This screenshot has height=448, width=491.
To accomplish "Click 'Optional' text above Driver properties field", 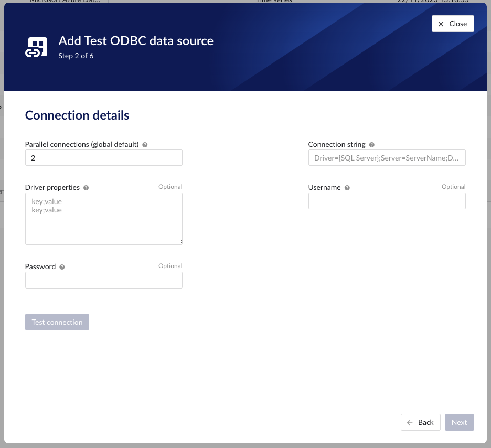I will (x=170, y=187).
